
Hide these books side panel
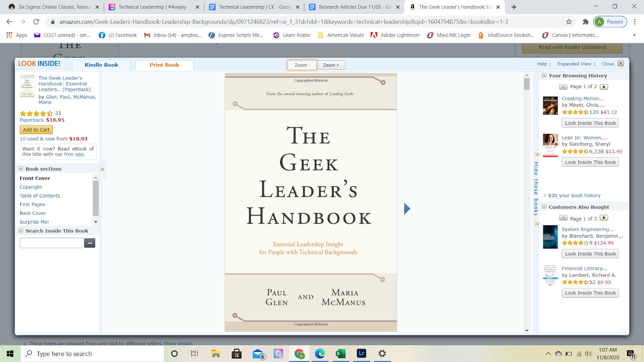[x=536, y=189]
